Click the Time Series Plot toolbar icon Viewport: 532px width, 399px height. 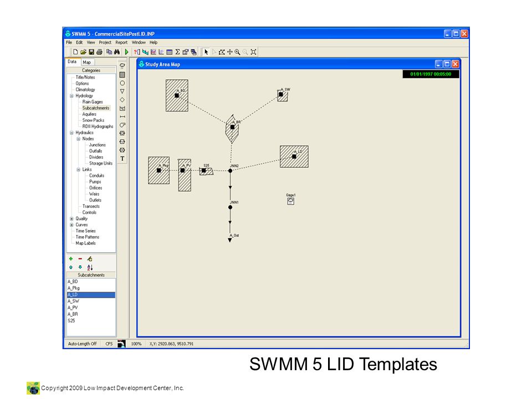tap(154, 52)
